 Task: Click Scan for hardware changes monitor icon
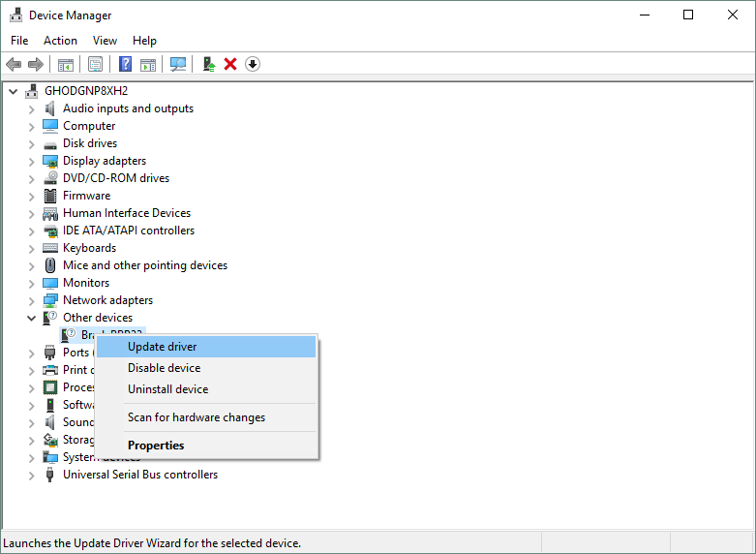pyautogui.click(x=178, y=64)
